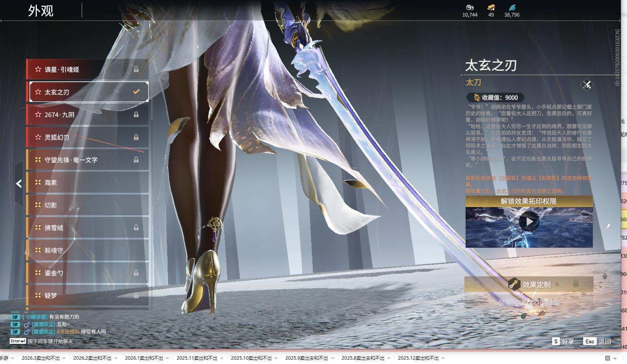Click the star rarity icon beside 摘星·引魂姬
The height and width of the screenshot is (364, 627).
pyautogui.click(x=38, y=69)
